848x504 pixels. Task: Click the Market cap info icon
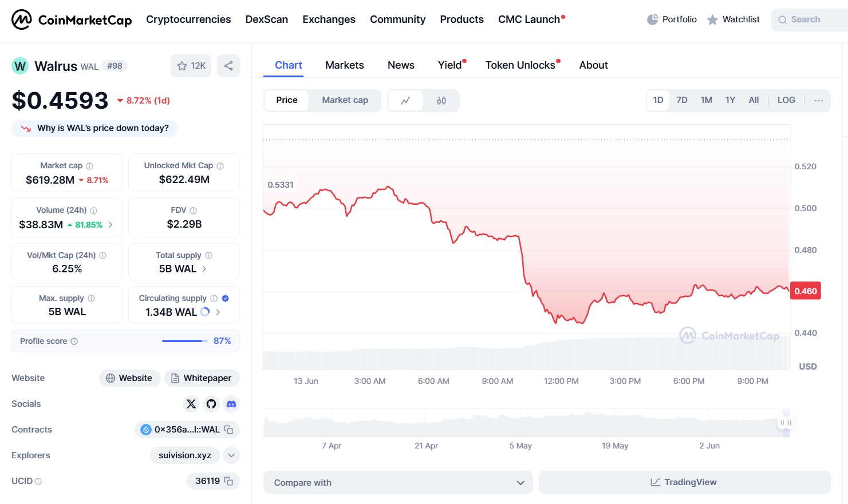click(90, 166)
